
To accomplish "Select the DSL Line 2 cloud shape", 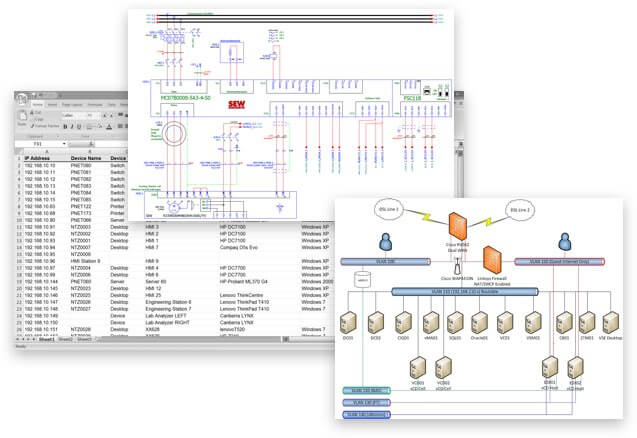I will pos(520,210).
